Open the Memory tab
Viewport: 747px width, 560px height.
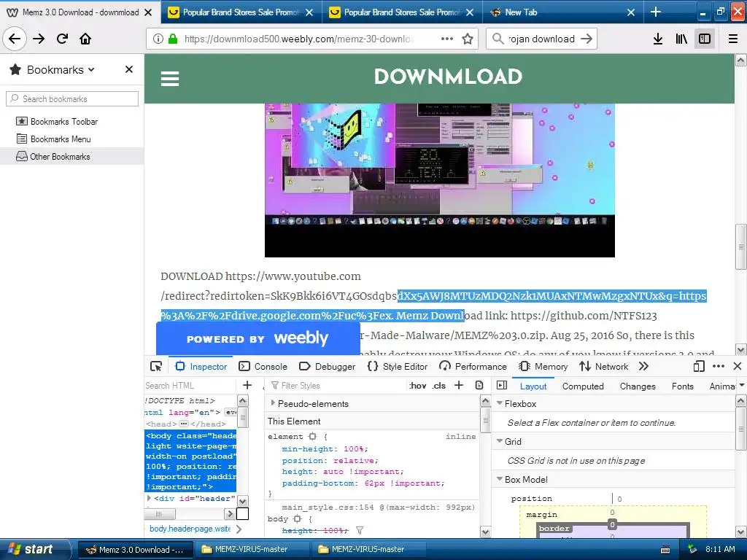coord(543,366)
